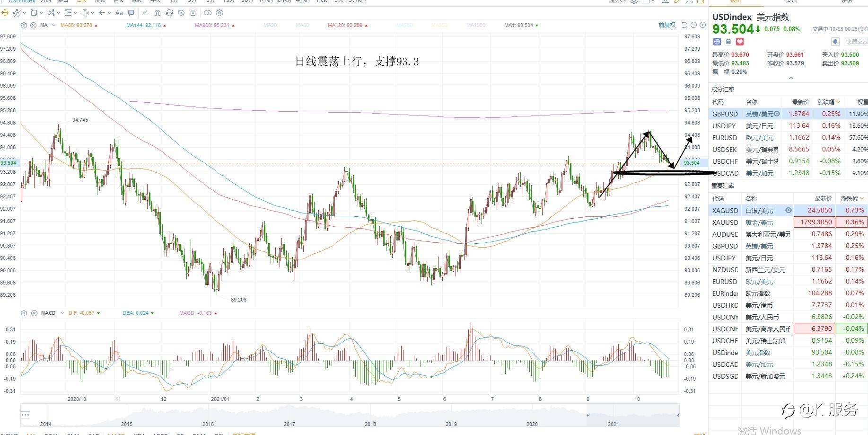Open Fibonacci tool dropdown arrow

75,13
